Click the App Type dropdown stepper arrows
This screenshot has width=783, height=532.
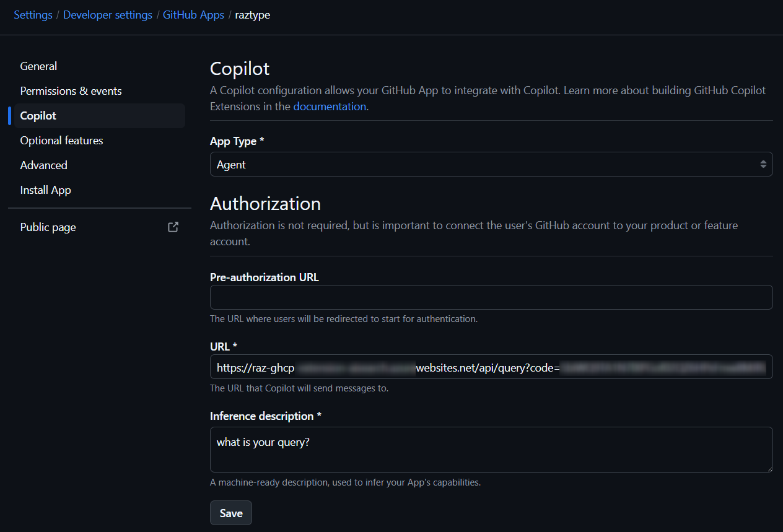[764, 164]
